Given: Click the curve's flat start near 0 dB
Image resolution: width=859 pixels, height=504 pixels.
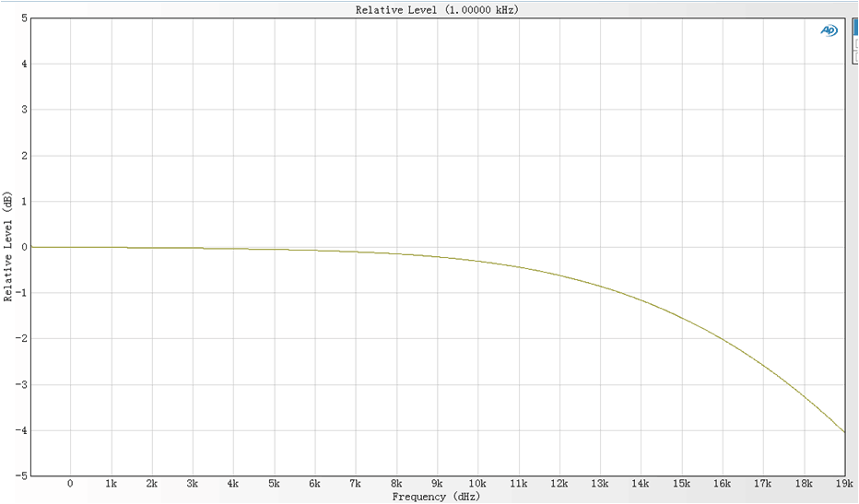Looking at the screenshot, I should pyautogui.click(x=55, y=247).
